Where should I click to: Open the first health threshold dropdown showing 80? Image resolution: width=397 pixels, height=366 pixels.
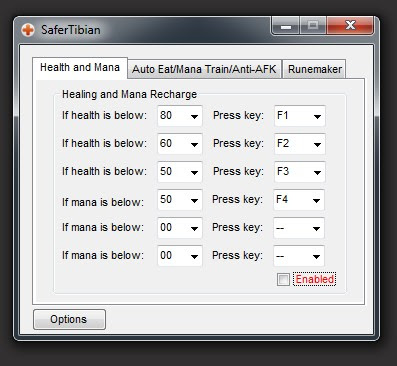[x=180, y=116]
